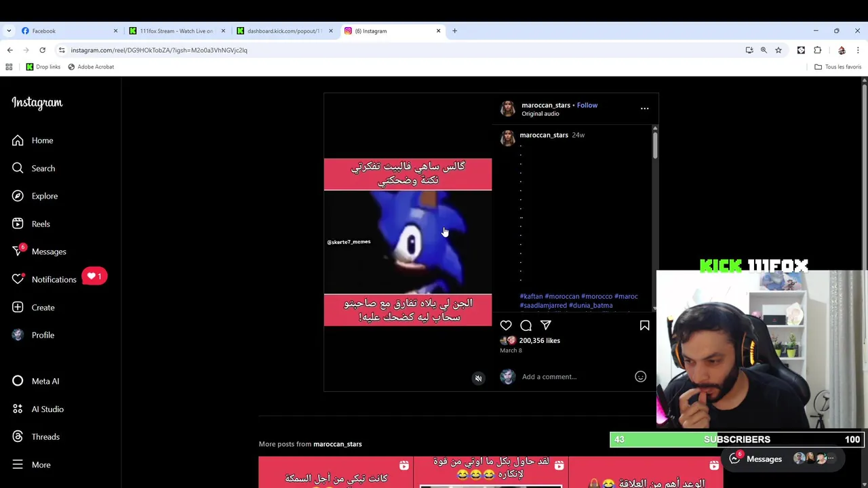Viewport: 868px width, 488px height.
Task: Go back to the previous page
Action: 9,50
